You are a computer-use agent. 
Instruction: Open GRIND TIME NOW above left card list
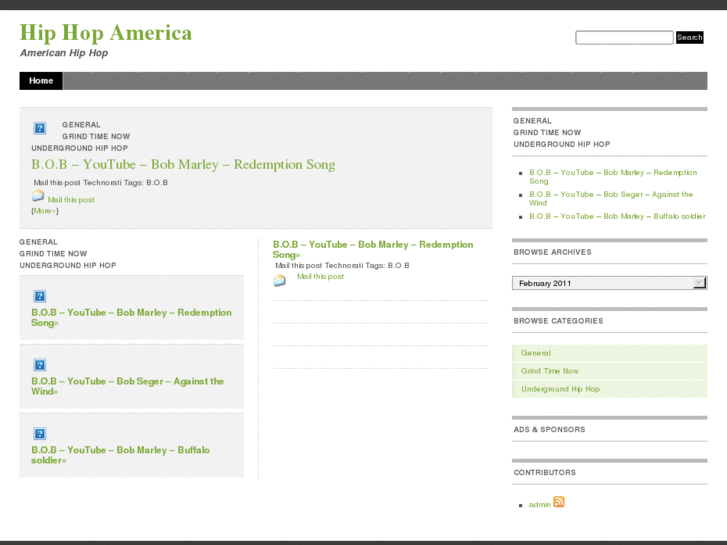53,254
